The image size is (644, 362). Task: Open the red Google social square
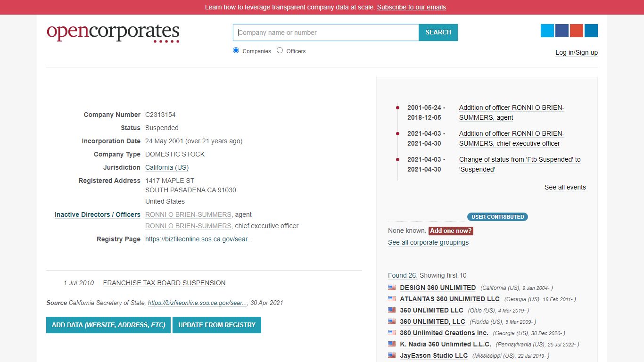[577, 31]
